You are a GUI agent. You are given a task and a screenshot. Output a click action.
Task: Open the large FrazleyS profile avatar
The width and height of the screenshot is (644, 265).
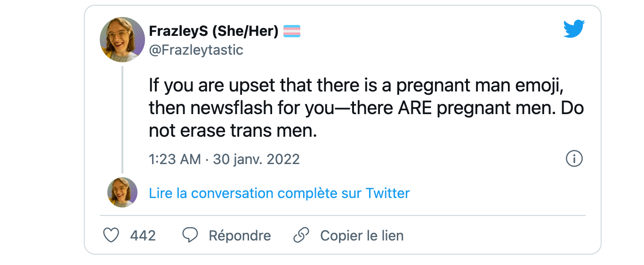122,40
